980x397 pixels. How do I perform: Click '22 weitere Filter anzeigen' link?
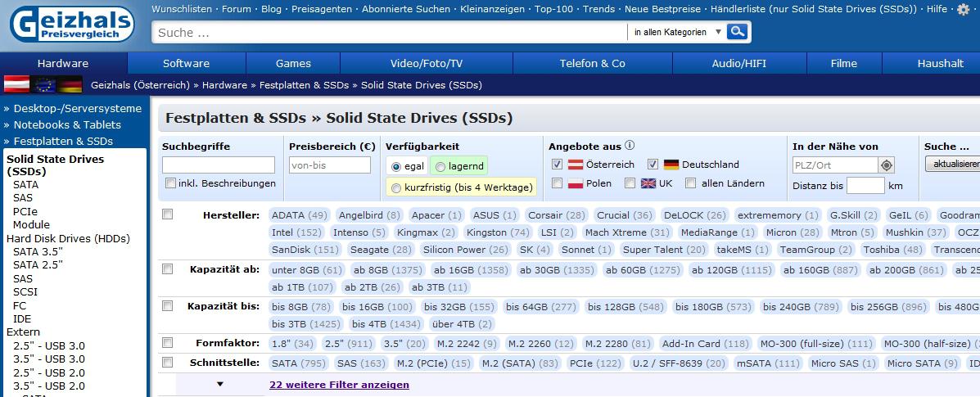click(340, 385)
